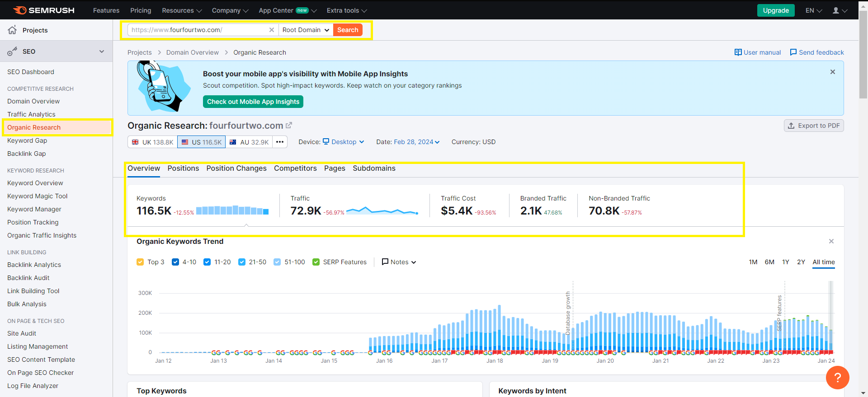Select the US 116.5K database
This screenshot has width=868, height=397.
coord(202,142)
